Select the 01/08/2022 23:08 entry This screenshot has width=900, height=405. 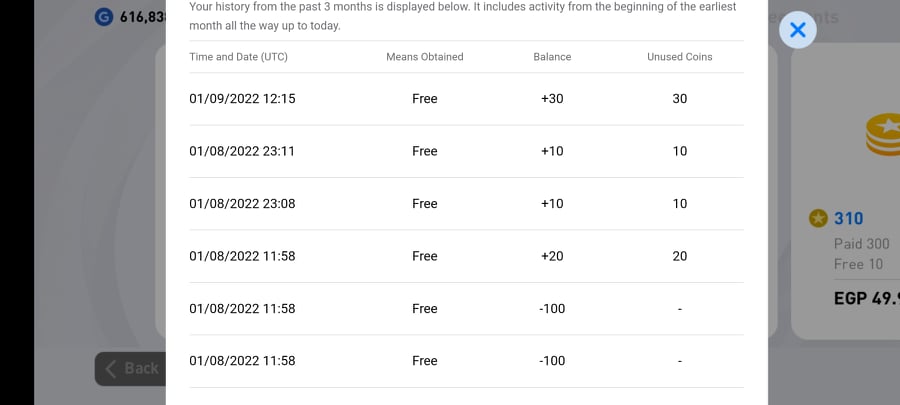[466, 204]
